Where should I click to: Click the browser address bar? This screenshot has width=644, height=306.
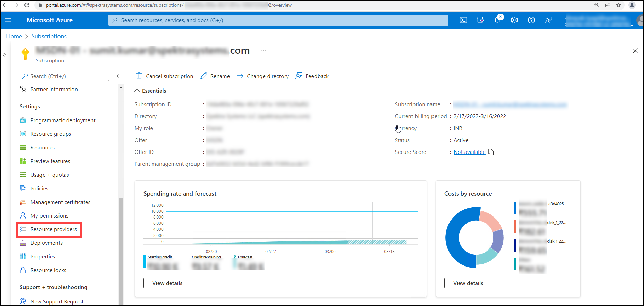tap(313, 5)
